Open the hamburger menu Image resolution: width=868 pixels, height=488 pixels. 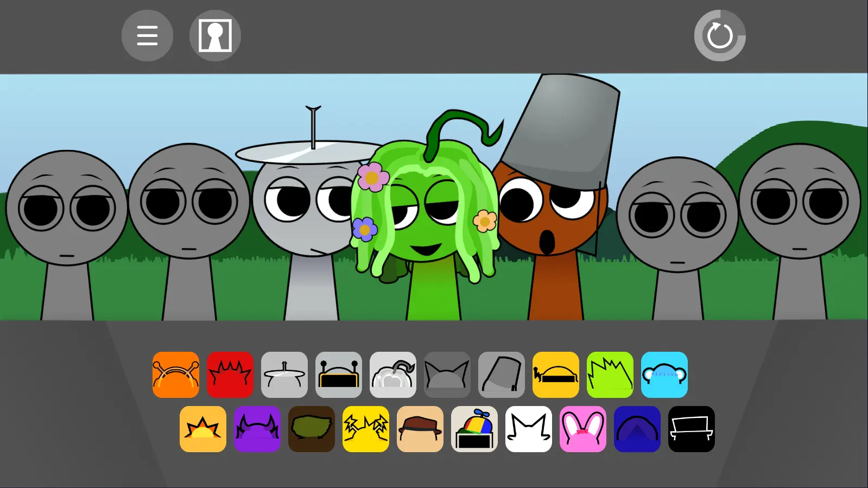[x=147, y=36]
